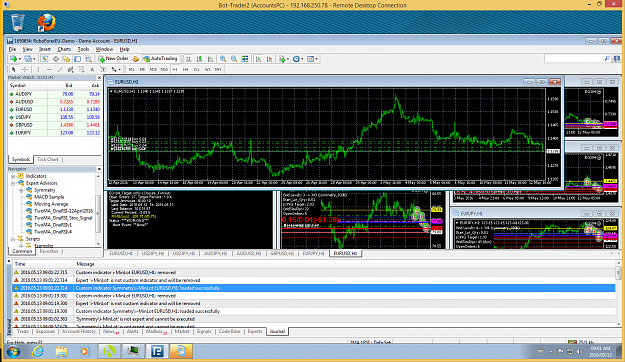Image resolution: width=625 pixels, height=362 pixels.
Task: Switch chart to D1 timeframe
Action: tap(197, 69)
